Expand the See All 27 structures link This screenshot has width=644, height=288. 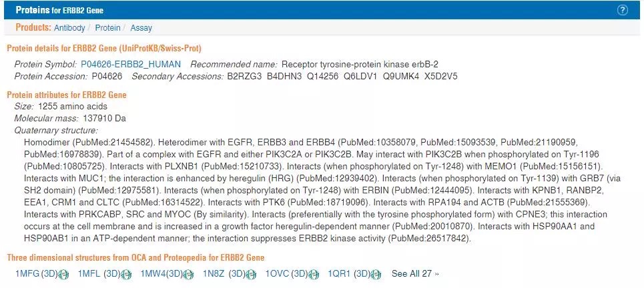(415, 273)
